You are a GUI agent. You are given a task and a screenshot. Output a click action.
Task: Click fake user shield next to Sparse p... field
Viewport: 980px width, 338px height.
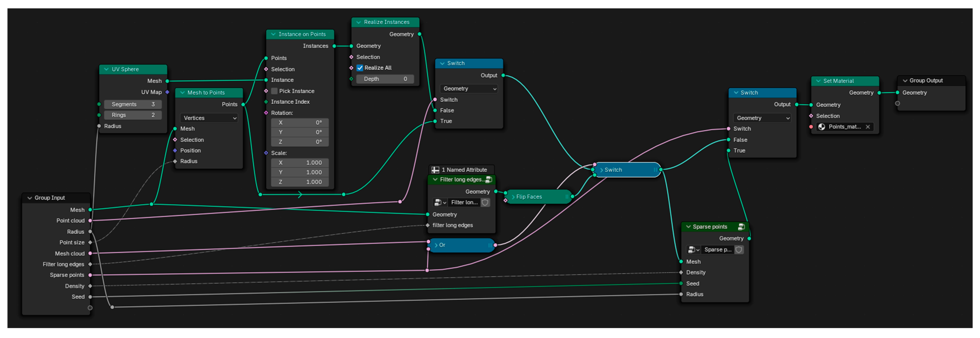[x=739, y=250]
